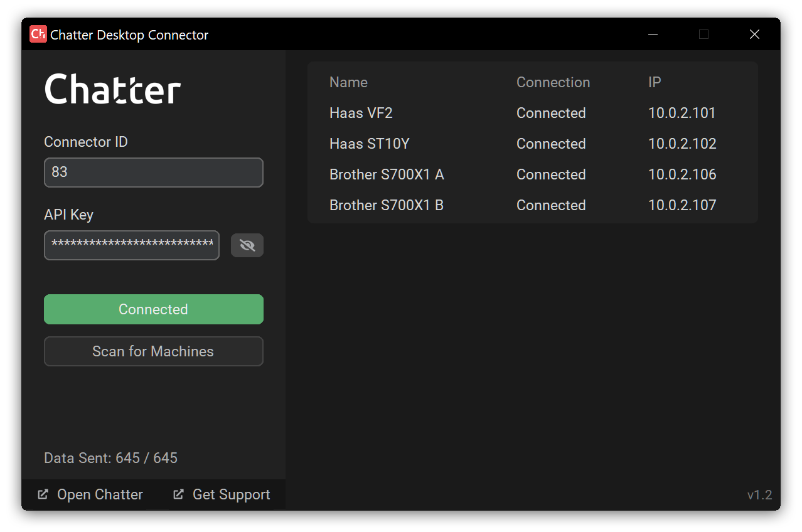Click the Connector ID label
This screenshot has height=532, width=802.
[x=86, y=142]
